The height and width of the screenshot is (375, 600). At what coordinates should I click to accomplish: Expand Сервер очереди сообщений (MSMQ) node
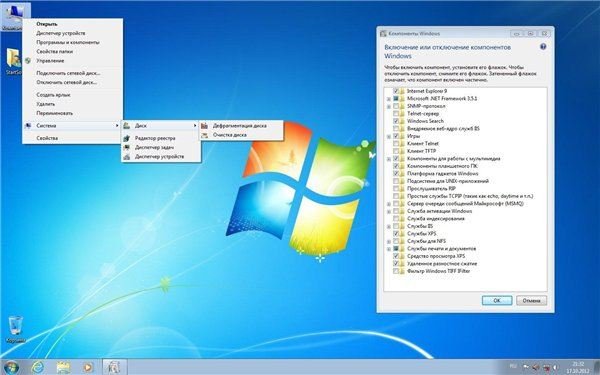click(x=389, y=204)
